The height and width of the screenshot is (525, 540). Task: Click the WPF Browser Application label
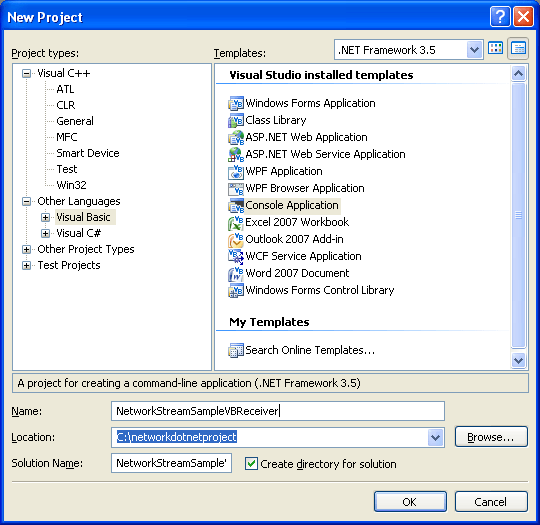(305, 188)
